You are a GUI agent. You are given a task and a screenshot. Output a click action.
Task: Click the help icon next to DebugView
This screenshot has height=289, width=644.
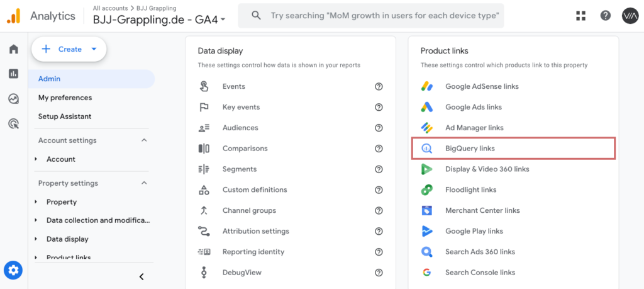[x=379, y=273]
